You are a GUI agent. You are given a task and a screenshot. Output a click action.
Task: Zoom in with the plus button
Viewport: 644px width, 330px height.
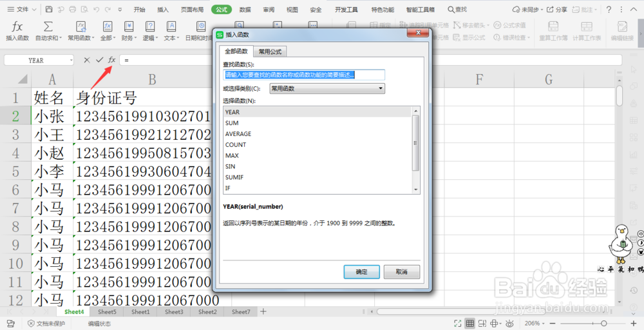(633, 324)
